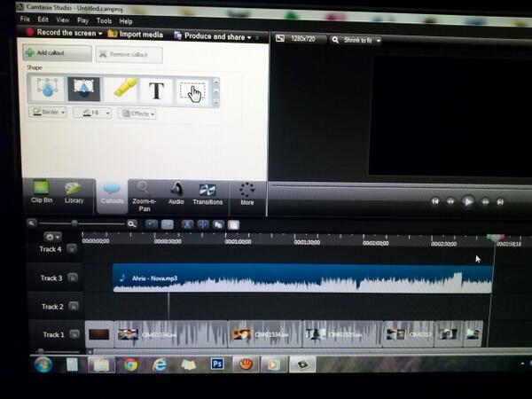The image size is (532, 399).
Task: Switch to the Transitions tab
Action: [207, 194]
